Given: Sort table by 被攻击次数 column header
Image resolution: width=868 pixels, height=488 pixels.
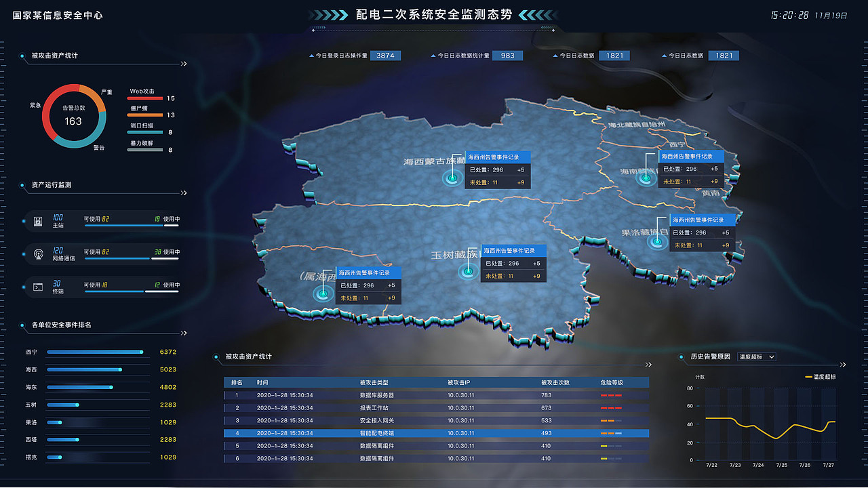Looking at the screenshot, I should 555,382.
